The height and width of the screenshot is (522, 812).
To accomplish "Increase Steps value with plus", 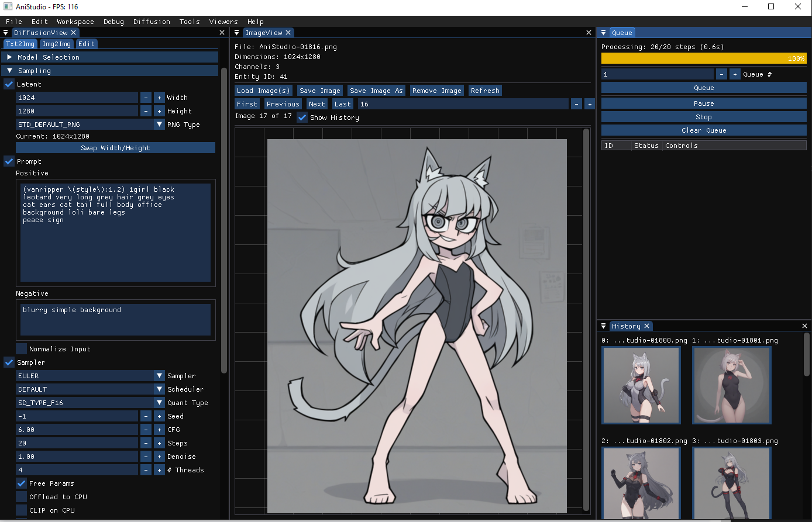I will 159,443.
